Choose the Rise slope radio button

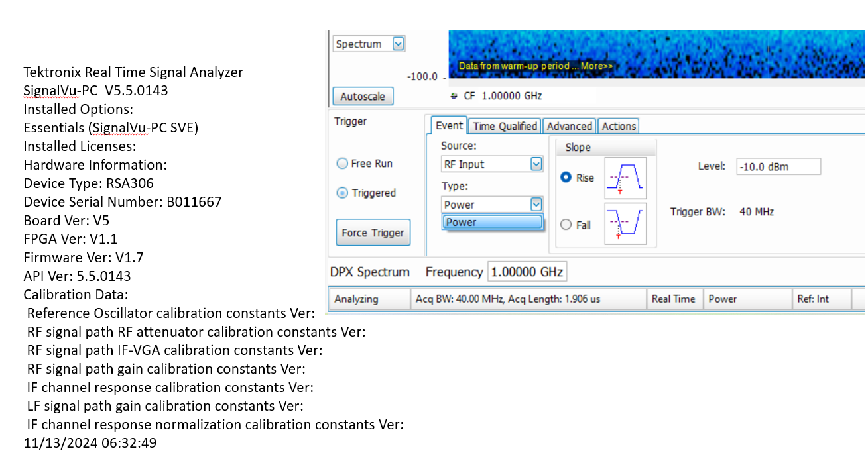tap(566, 178)
